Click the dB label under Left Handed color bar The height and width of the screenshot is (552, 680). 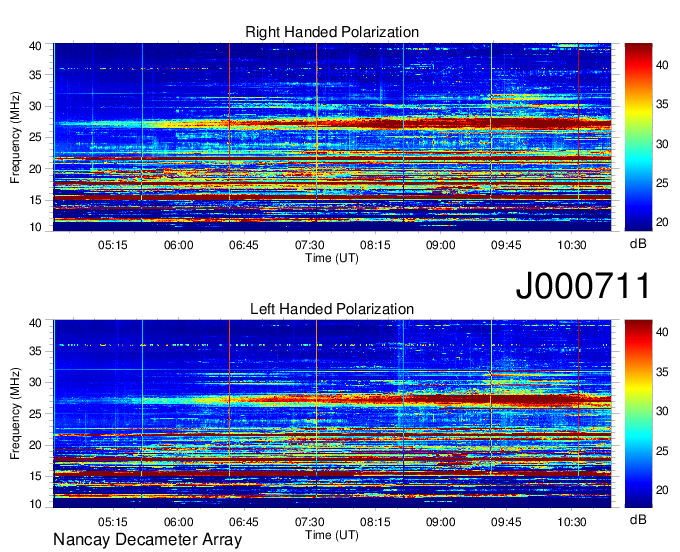pos(638,519)
